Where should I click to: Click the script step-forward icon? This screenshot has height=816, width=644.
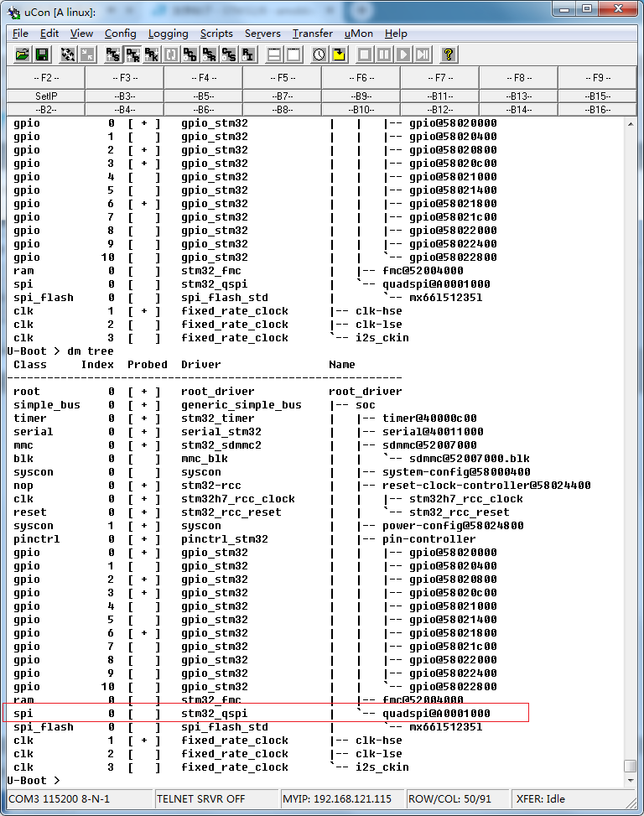pyautogui.click(x=423, y=55)
